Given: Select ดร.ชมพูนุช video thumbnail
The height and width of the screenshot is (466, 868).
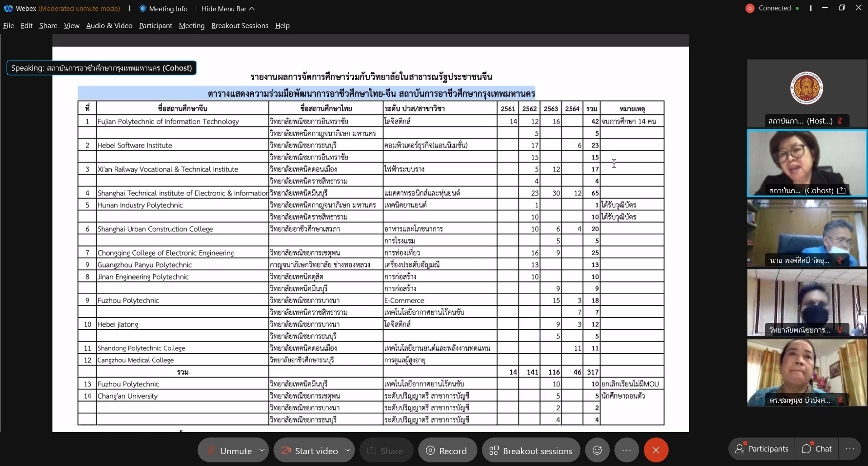Looking at the screenshot, I should coord(807,372).
